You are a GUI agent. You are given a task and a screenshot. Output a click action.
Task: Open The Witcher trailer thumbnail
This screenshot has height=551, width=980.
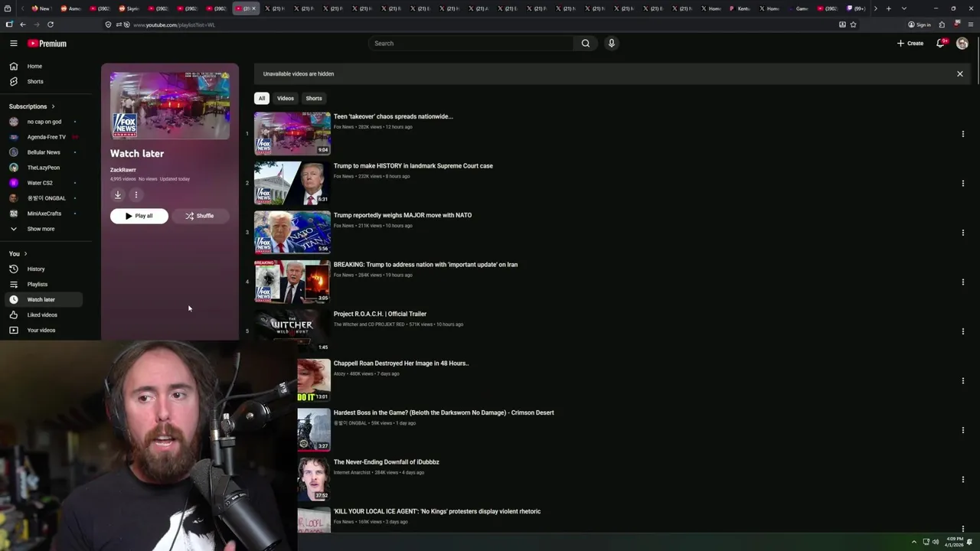point(292,331)
